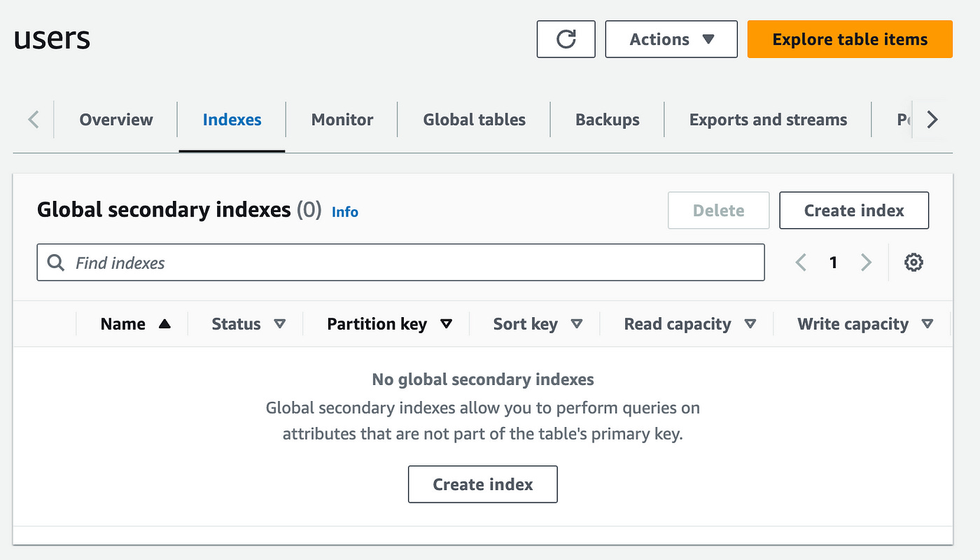
Task: Open table preferences gear icon
Action: [x=913, y=262]
